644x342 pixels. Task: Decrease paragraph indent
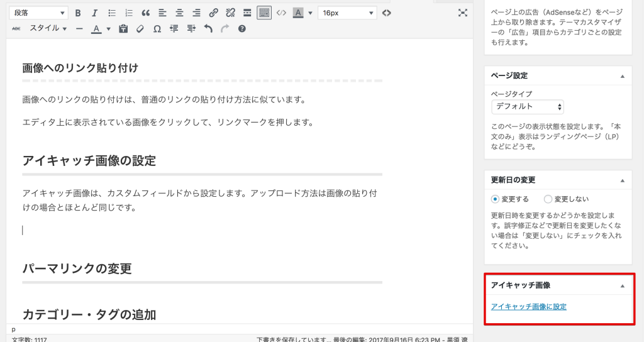(x=174, y=29)
